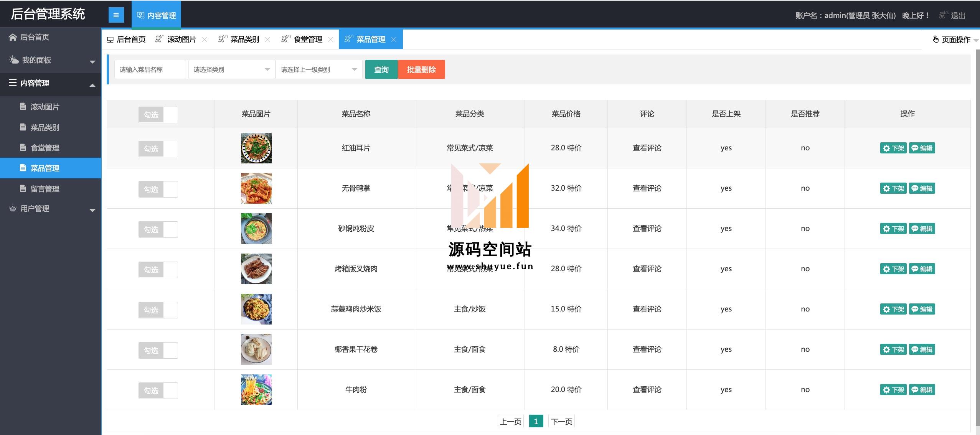
Task: Switch to the 滚动图片 tab
Action: click(181, 40)
